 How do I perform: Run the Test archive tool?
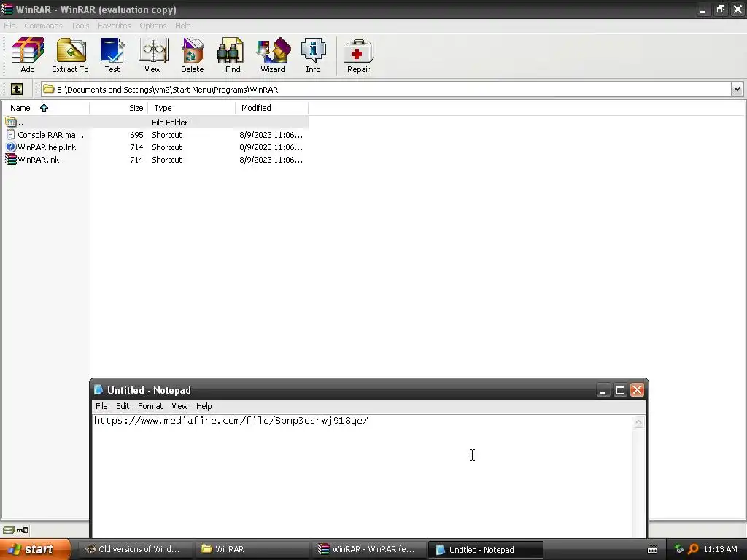coord(112,55)
